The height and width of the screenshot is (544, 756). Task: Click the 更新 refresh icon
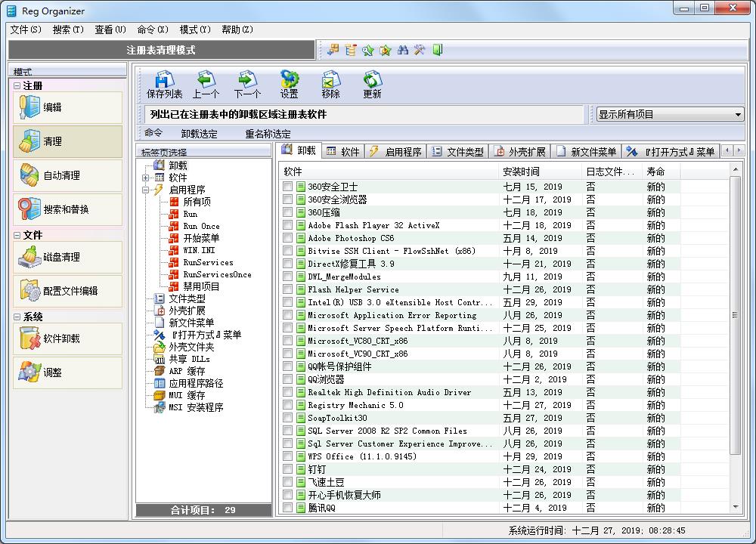372,80
